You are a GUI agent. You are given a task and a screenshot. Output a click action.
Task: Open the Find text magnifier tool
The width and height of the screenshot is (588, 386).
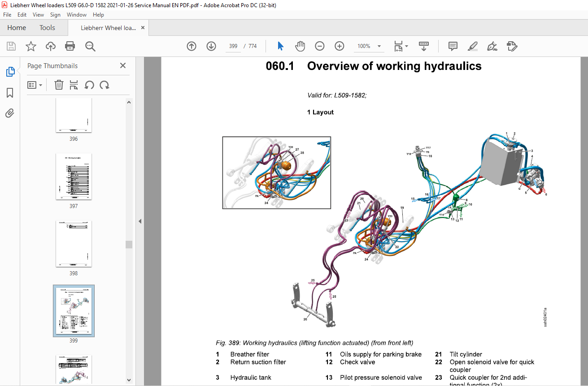pyautogui.click(x=90, y=46)
